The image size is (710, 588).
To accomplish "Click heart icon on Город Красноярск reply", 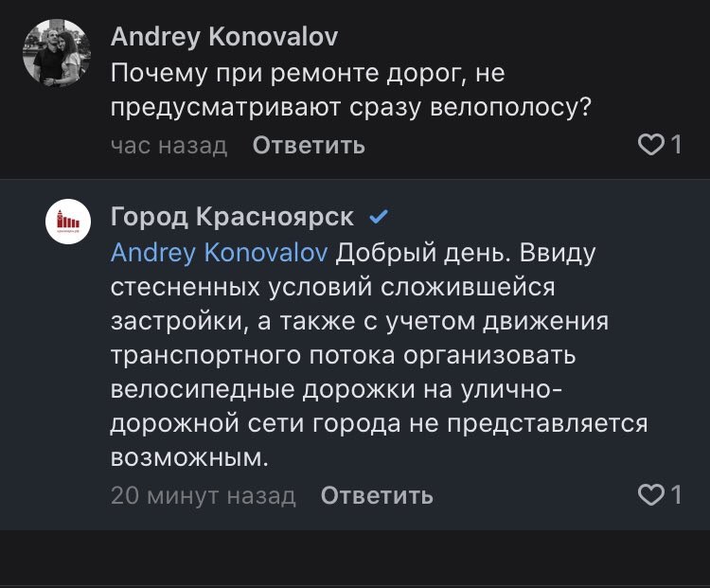I will point(651,494).
